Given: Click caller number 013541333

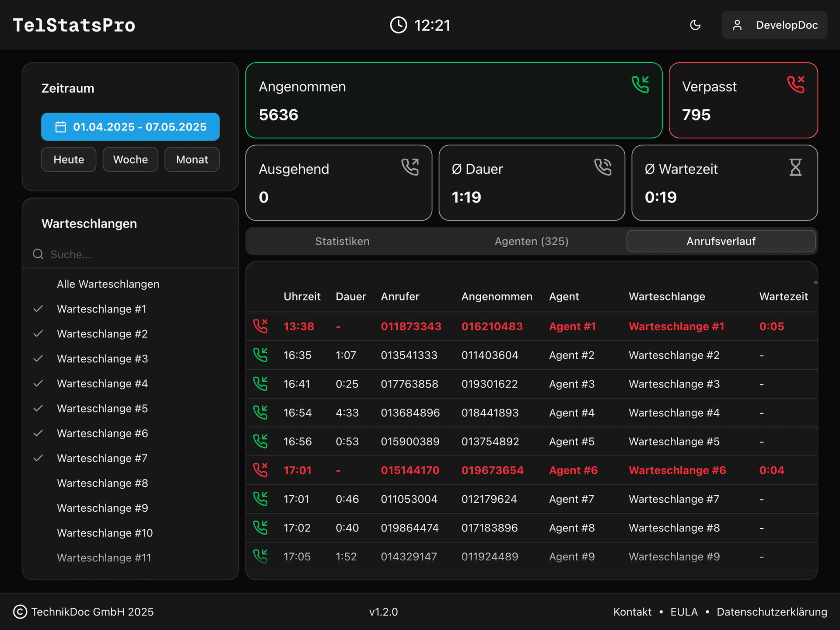Looking at the screenshot, I should (409, 355).
